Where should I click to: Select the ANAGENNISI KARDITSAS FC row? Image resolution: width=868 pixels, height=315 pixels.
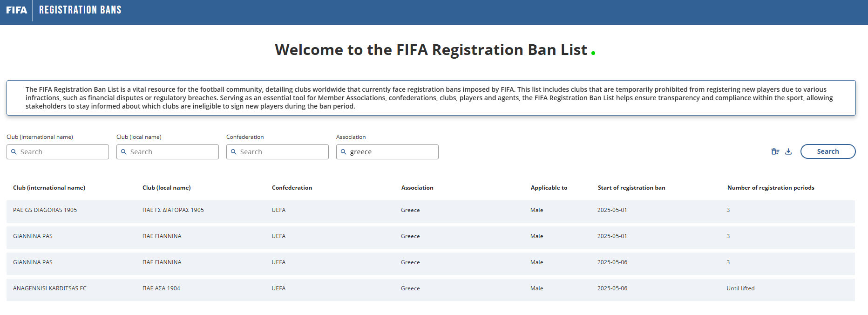[x=49, y=288]
